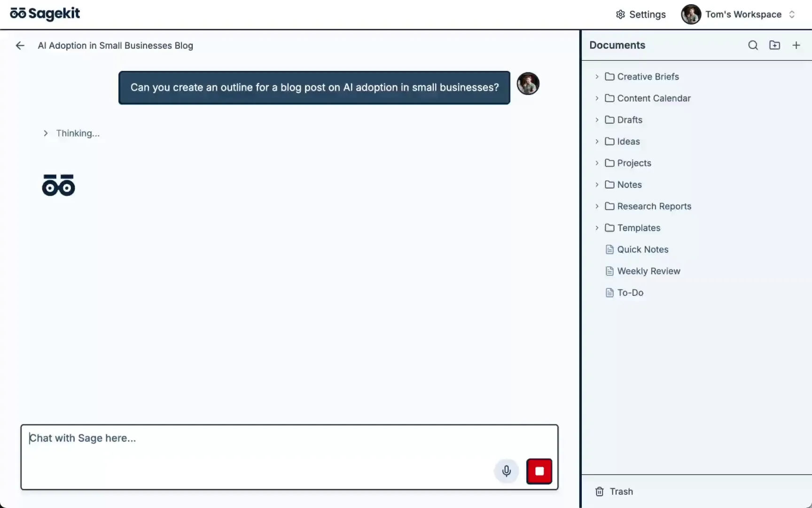
Task: Open the Research Reports folder
Action: click(x=654, y=206)
